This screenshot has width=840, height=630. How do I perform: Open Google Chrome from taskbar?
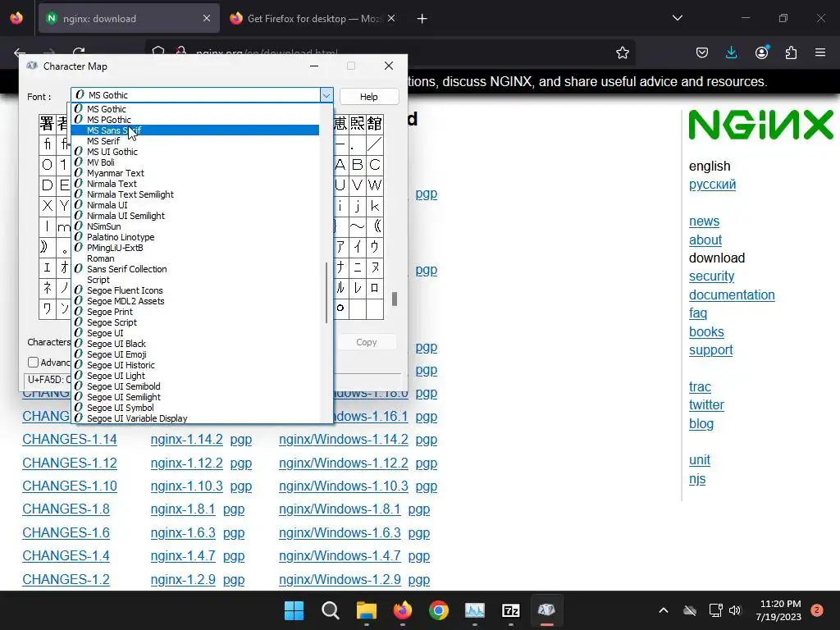[x=439, y=610]
